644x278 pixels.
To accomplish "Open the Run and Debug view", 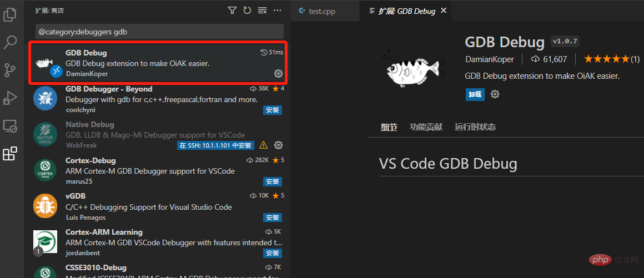I will tap(10, 98).
